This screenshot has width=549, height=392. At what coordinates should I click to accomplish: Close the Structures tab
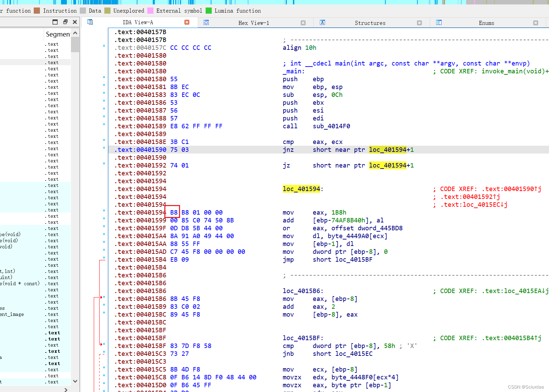(x=419, y=23)
